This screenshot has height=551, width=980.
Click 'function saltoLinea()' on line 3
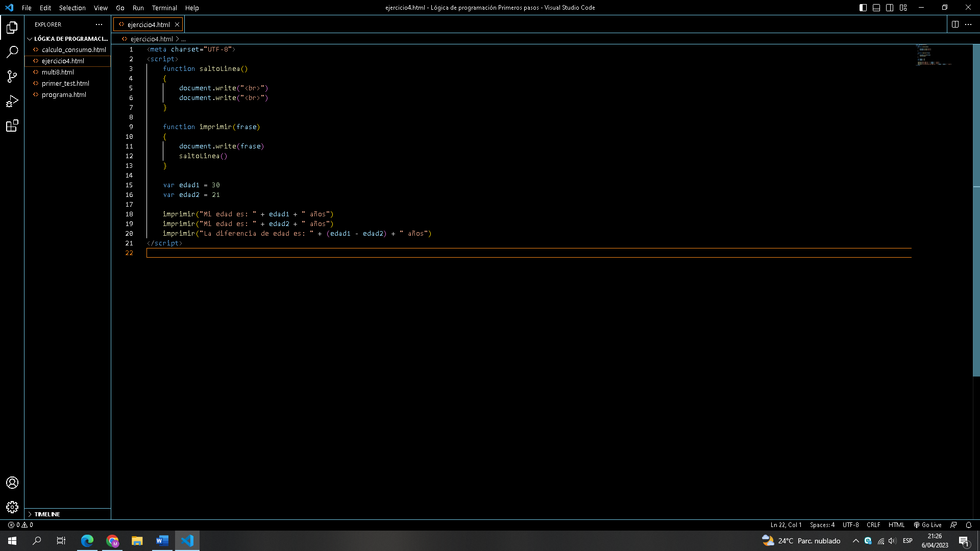click(x=205, y=69)
